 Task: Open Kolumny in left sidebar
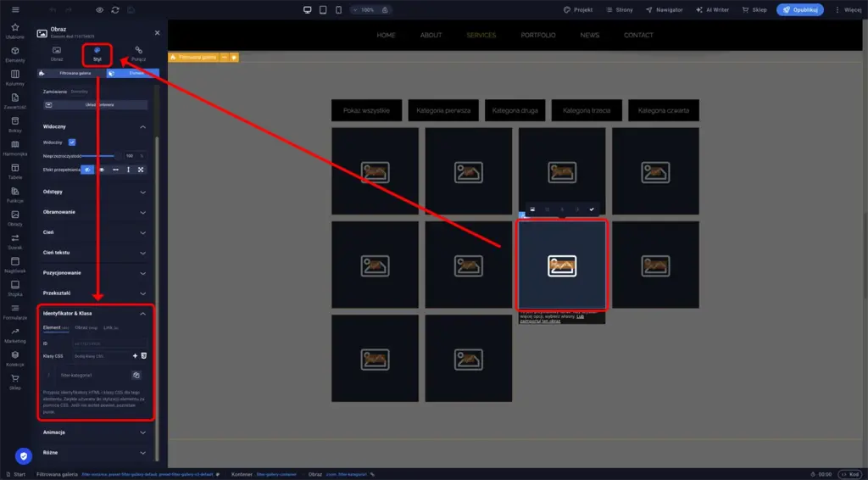(x=15, y=78)
